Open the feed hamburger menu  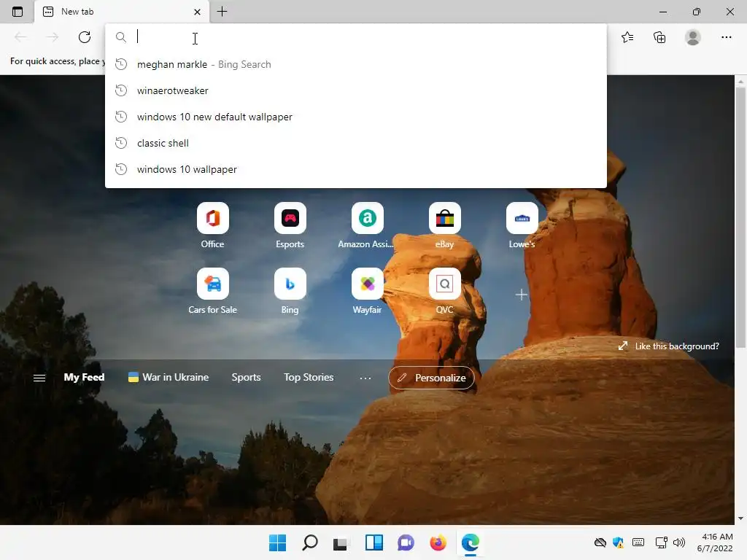pyautogui.click(x=39, y=378)
